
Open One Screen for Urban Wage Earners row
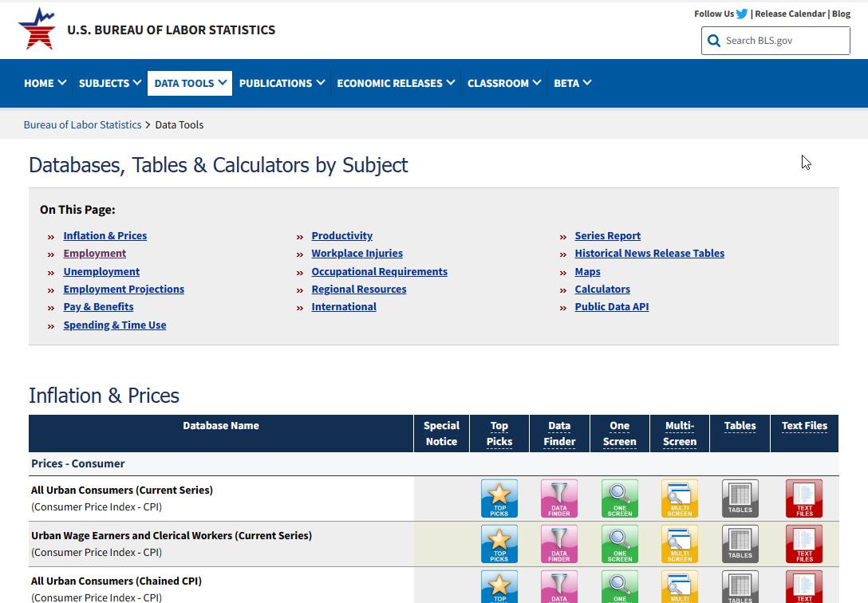click(x=619, y=544)
